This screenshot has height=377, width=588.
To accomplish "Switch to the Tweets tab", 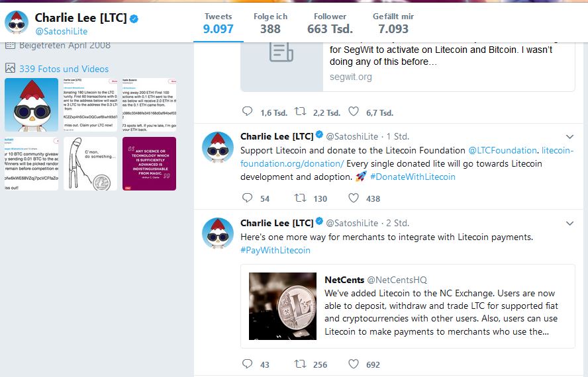I will pos(219,24).
